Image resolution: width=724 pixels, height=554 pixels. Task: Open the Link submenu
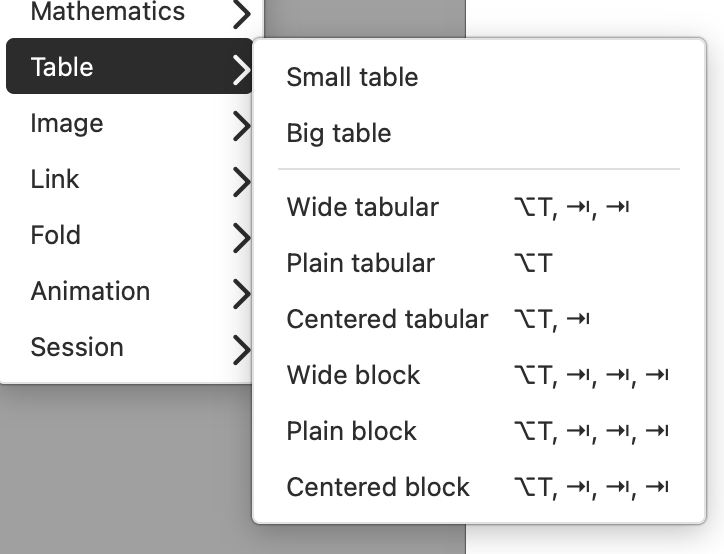[55, 179]
